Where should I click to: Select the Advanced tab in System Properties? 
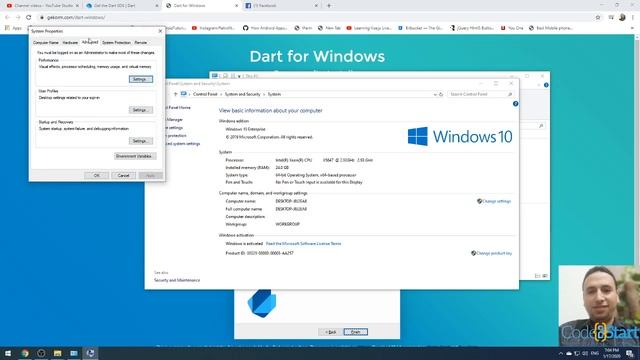(90, 42)
